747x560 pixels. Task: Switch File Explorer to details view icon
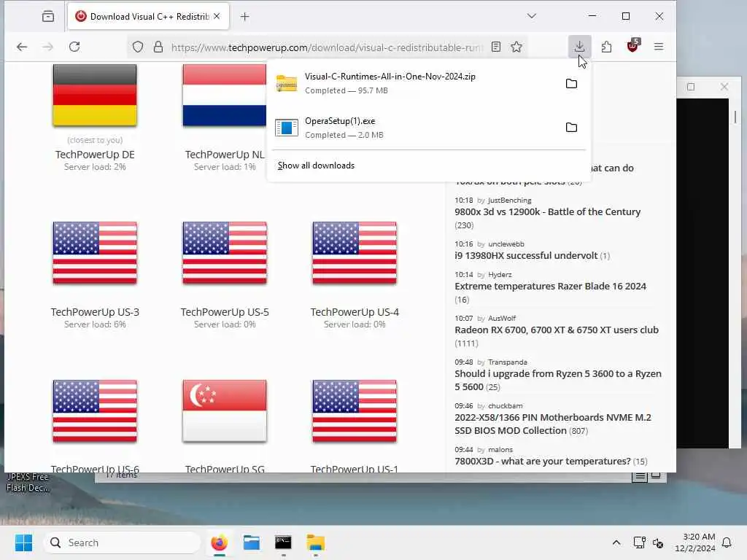tap(640, 475)
